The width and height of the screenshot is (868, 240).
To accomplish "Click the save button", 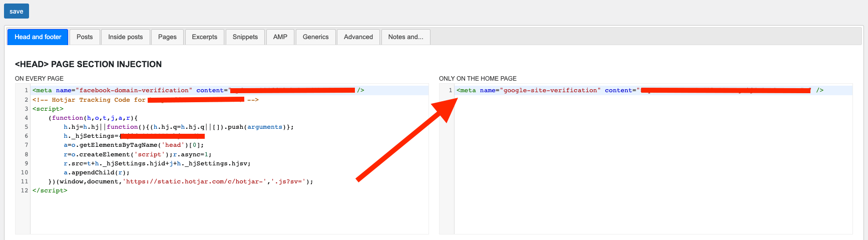I will (x=17, y=11).
